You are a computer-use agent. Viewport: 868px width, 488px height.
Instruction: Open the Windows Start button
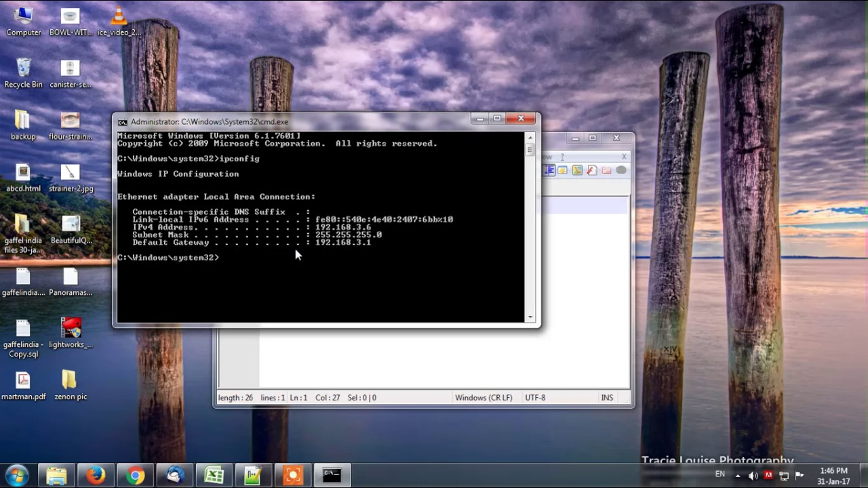[16, 475]
